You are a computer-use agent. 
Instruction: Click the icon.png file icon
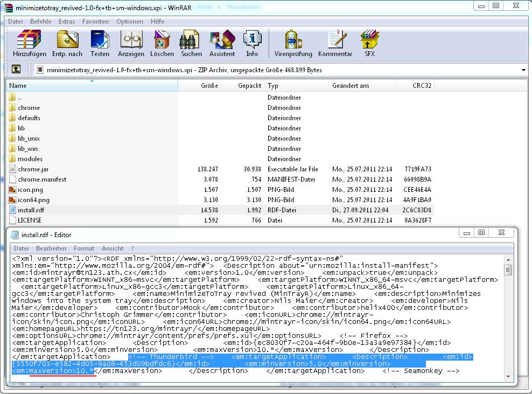point(12,190)
